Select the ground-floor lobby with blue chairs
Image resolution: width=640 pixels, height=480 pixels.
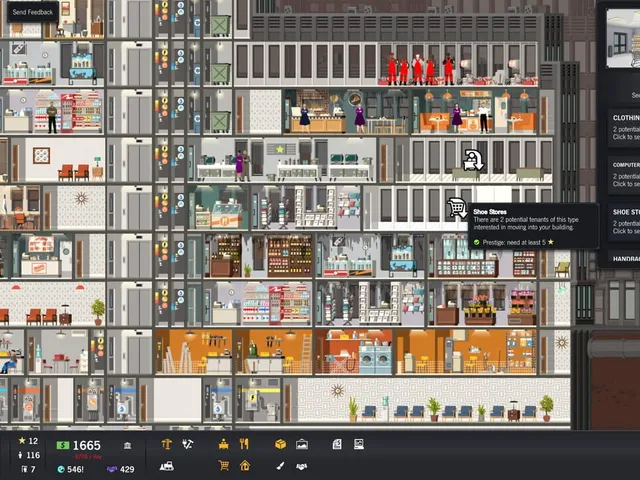pos(427,400)
